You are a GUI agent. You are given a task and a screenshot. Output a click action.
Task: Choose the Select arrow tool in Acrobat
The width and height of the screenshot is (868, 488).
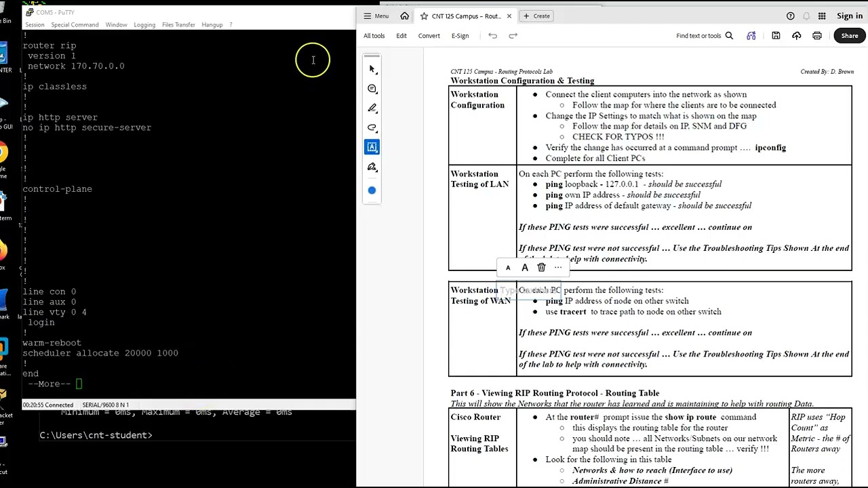(372, 68)
